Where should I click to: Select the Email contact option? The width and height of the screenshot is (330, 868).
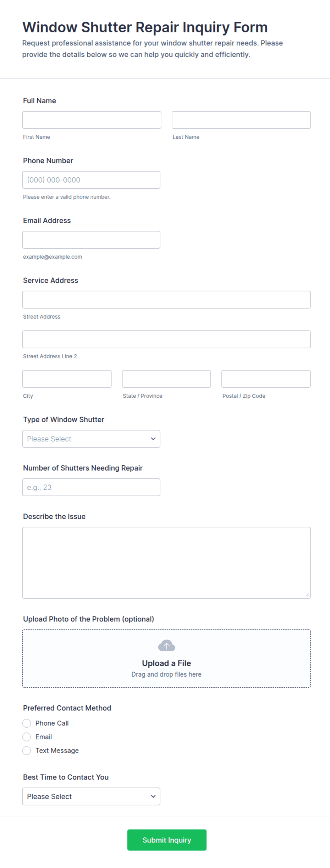pyautogui.click(x=27, y=737)
